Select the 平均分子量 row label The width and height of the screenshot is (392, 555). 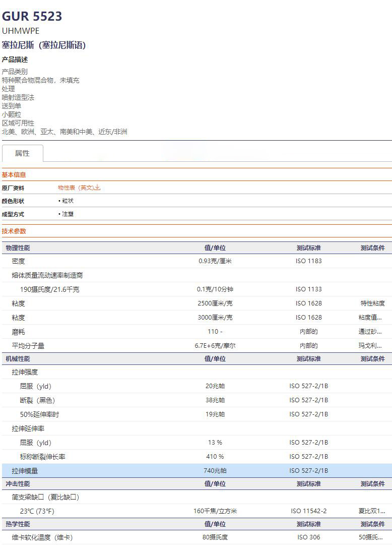click(x=28, y=346)
